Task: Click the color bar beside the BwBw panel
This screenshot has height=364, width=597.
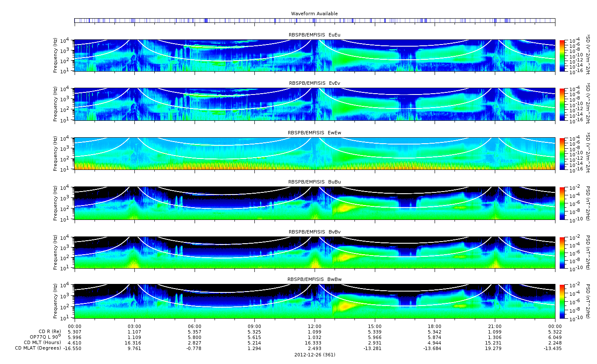Action: pyautogui.click(x=562, y=301)
